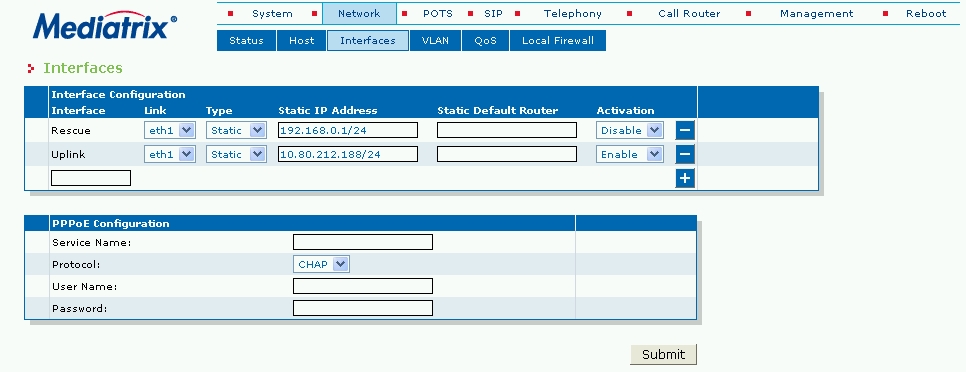Screen dimensions: 966x372
Task: Open Link dropdown for Uplink interface
Action: [170, 154]
